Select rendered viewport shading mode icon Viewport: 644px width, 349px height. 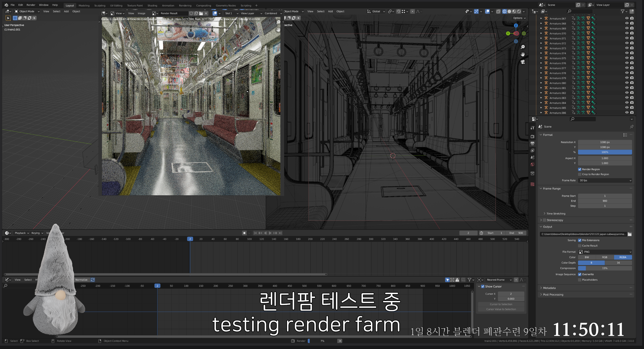[519, 11]
